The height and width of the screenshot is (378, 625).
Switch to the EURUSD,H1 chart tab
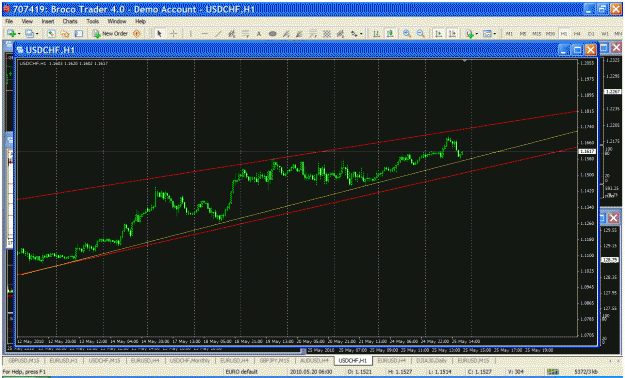click(64, 360)
